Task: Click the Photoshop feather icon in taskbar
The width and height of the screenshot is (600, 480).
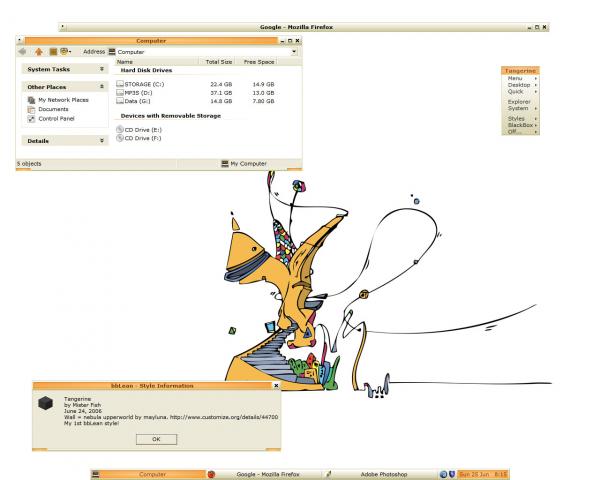Action: pos(328,474)
